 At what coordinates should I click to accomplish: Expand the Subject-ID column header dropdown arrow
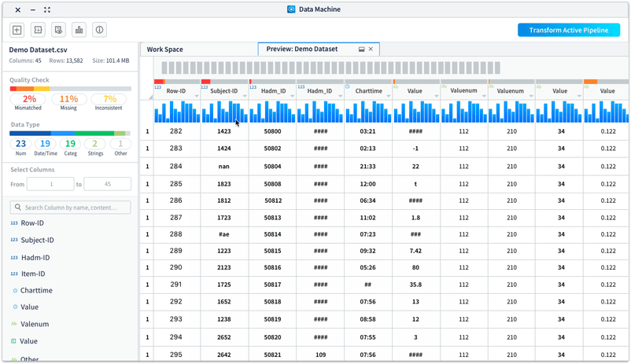pos(245,96)
